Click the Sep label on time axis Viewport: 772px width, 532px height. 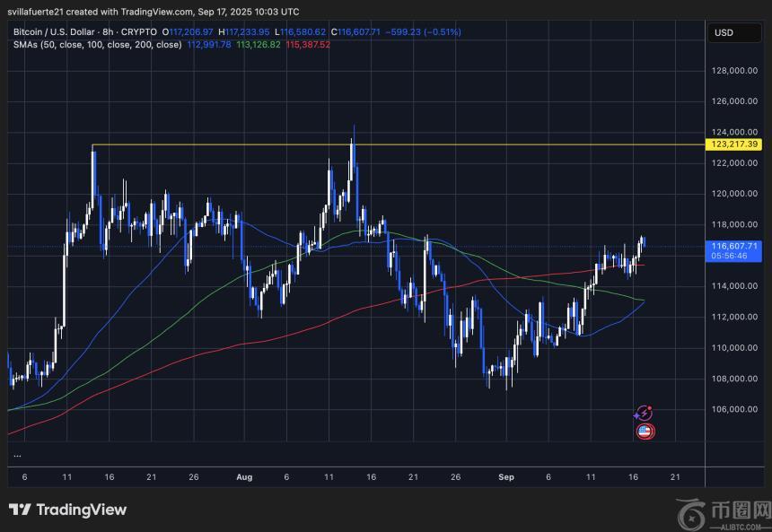(x=506, y=477)
